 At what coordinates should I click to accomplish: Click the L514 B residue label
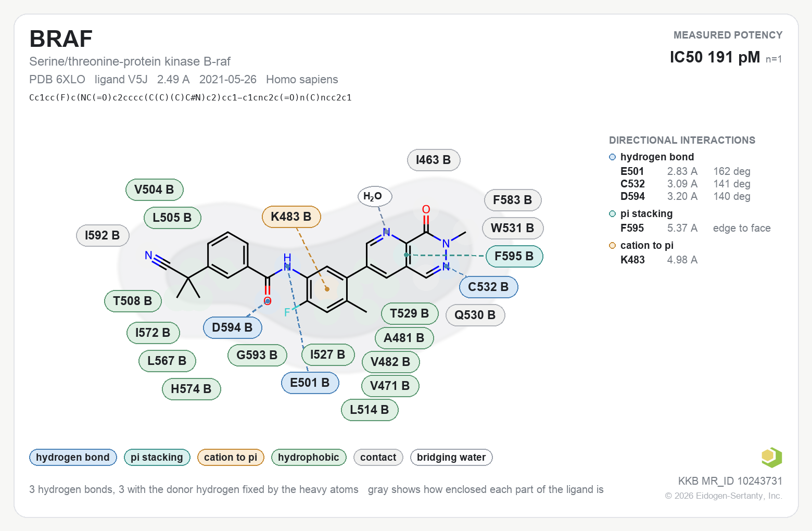pos(370,410)
